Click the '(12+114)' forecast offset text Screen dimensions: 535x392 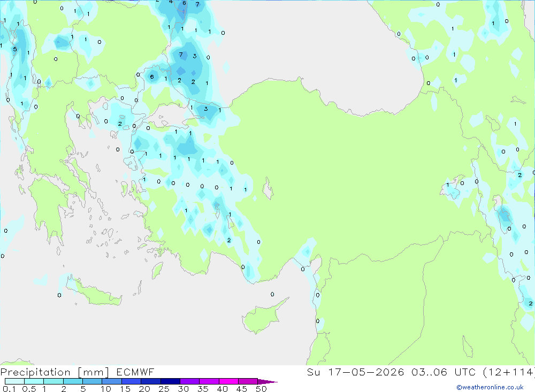[x=509, y=372]
